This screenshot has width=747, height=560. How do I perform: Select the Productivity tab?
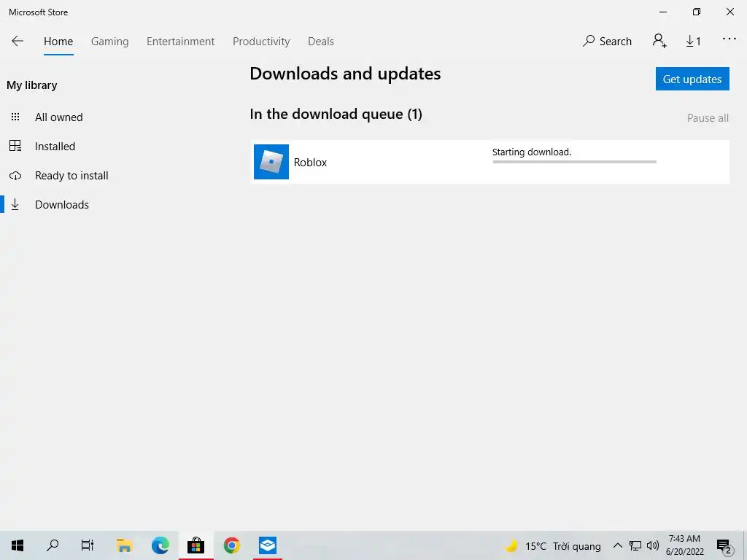coord(261,42)
